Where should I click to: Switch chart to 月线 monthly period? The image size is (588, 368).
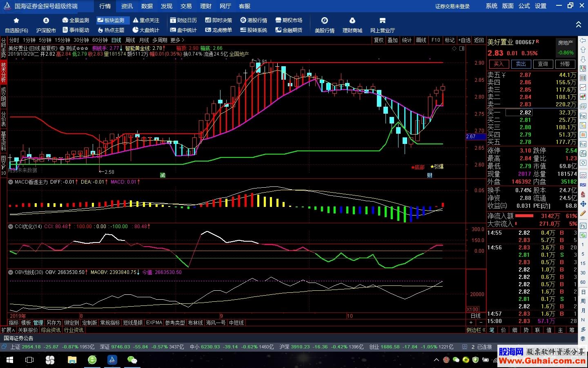(144, 40)
